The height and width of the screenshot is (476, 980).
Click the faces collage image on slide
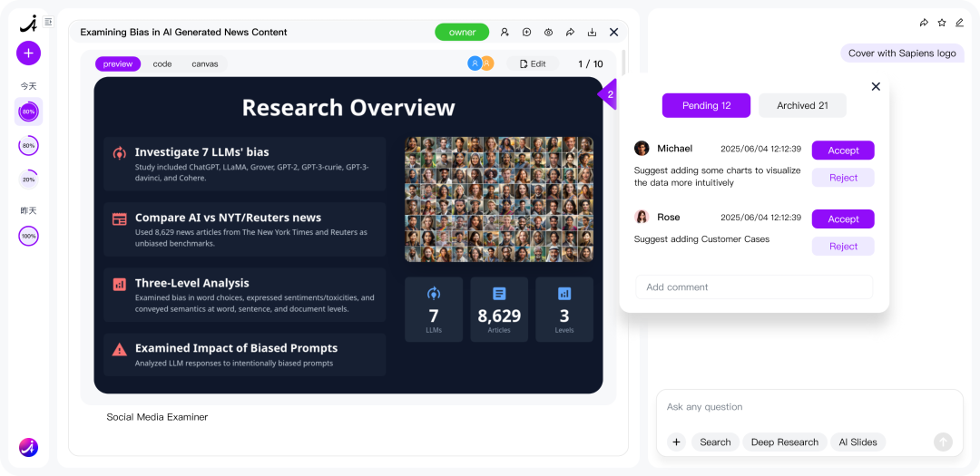click(499, 199)
